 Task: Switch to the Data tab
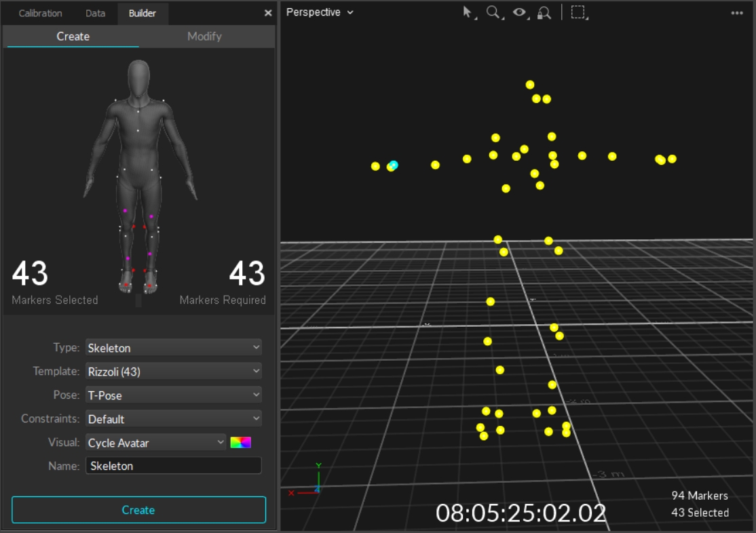(x=95, y=14)
